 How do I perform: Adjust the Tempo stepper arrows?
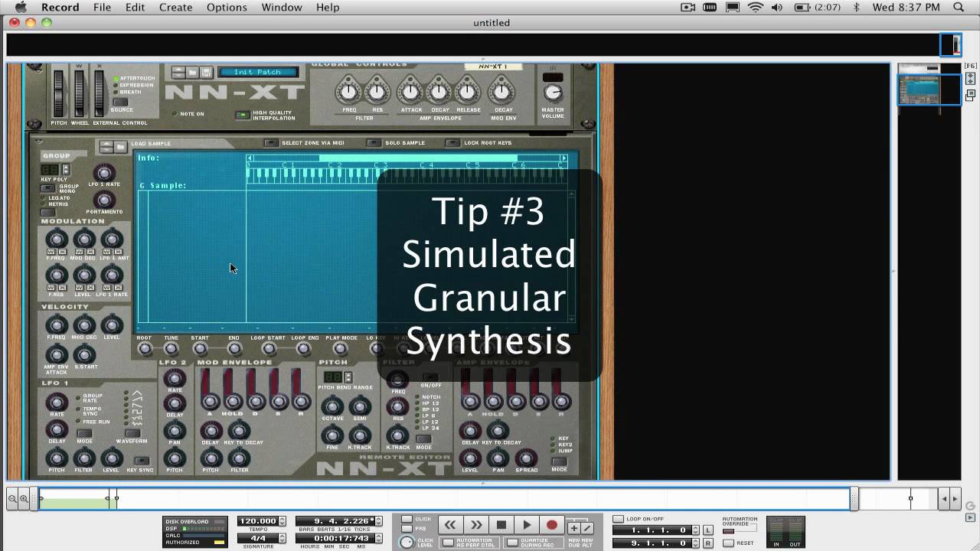click(x=283, y=521)
